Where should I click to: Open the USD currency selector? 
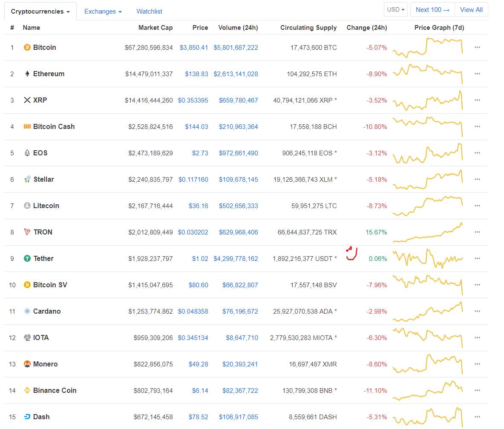click(x=396, y=10)
